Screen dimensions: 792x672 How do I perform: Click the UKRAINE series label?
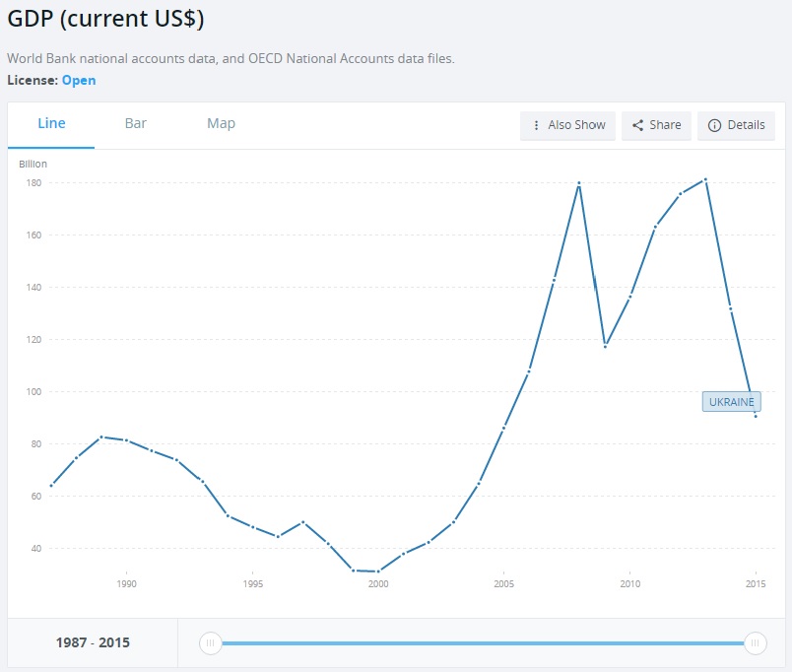point(731,402)
